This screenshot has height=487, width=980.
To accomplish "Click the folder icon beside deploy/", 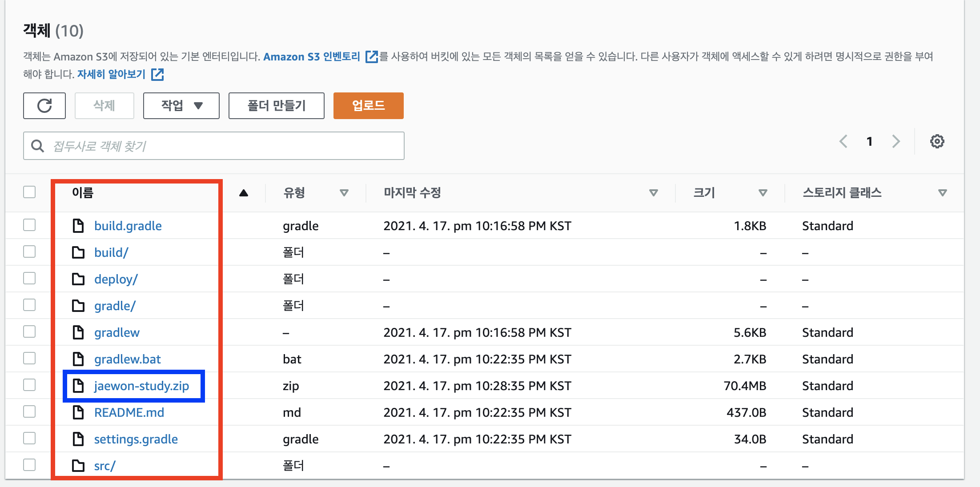I will coord(78,279).
